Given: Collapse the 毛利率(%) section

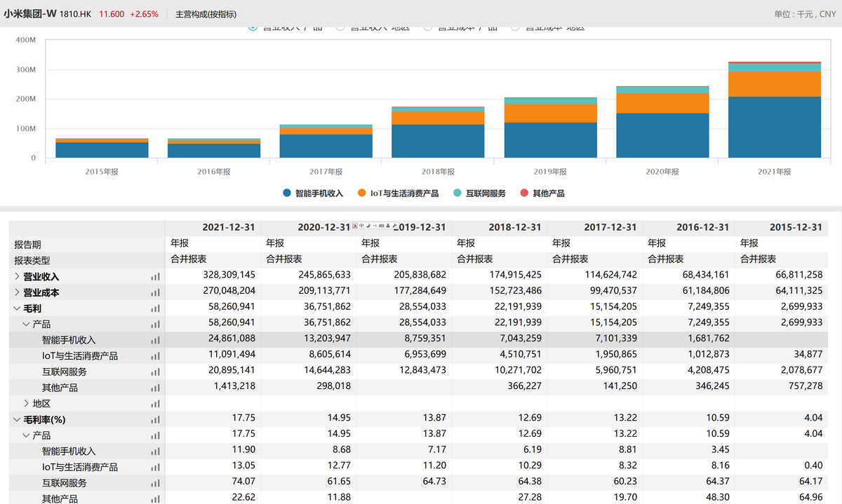Looking at the screenshot, I should [x=18, y=420].
